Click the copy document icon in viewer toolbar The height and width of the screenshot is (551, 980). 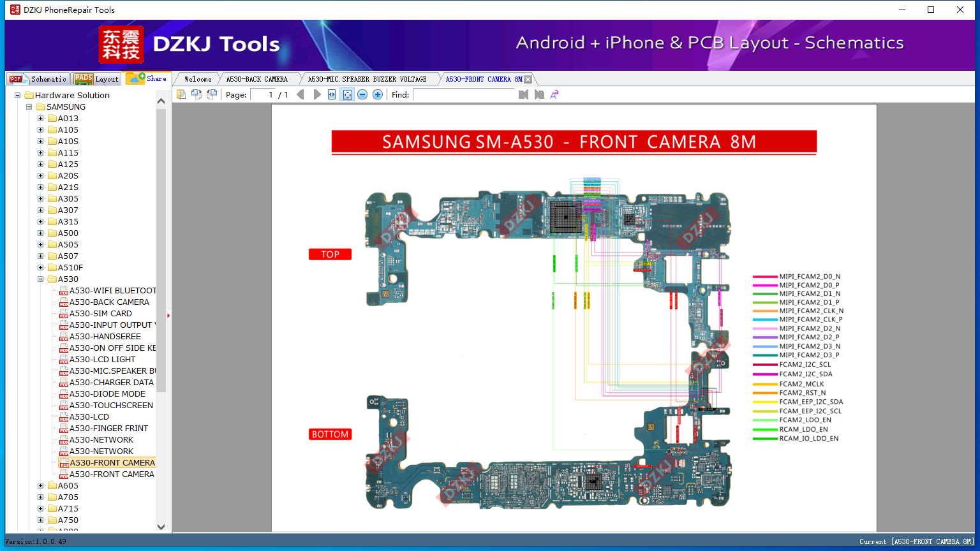point(181,94)
